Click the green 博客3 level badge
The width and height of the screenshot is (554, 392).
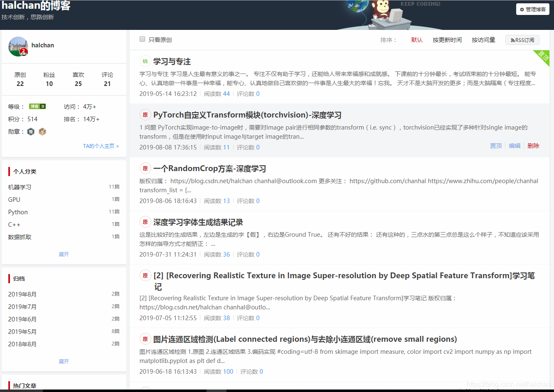[37, 106]
